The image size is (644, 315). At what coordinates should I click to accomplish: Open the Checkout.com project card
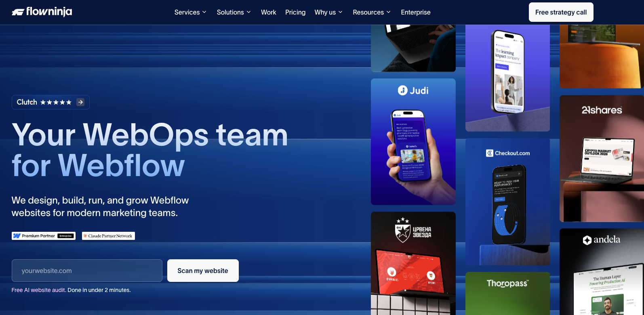coord(507,202)
